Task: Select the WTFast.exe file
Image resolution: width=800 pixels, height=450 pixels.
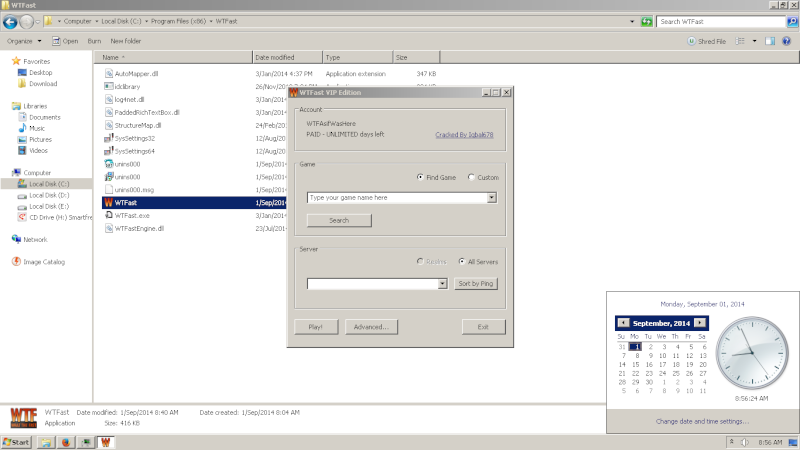Action: (132, 215)
